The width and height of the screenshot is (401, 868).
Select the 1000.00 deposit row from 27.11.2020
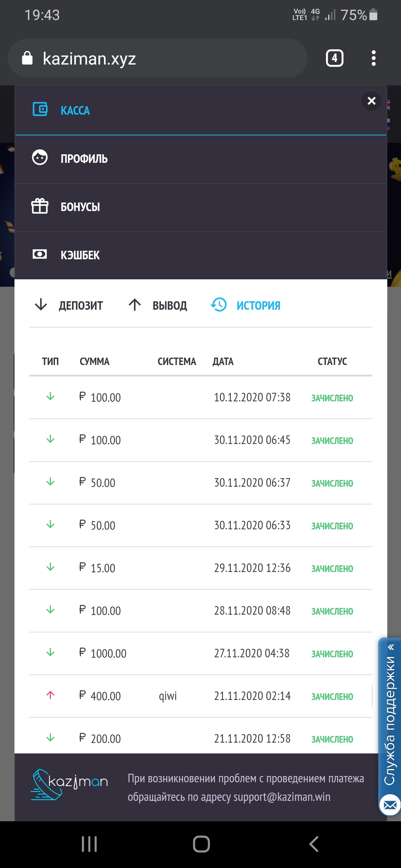200,654
